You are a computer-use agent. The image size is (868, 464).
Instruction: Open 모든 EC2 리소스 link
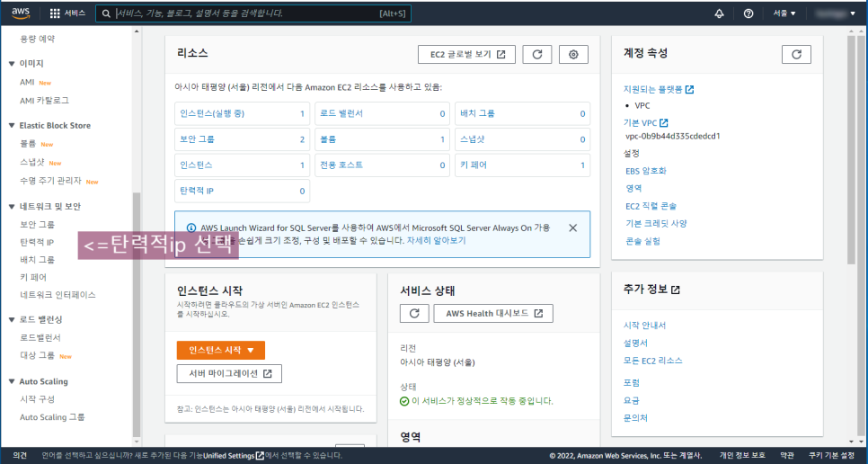[x=652, y=361]
